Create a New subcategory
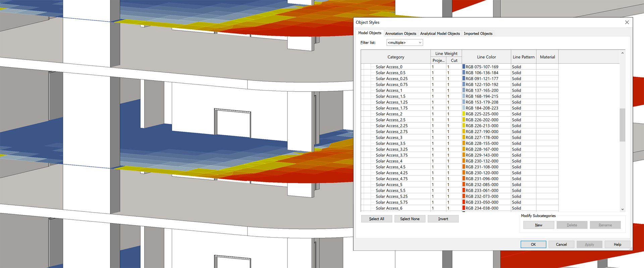Image resolution: width=644 pixels, height=268 pixels. coord(538,225)
